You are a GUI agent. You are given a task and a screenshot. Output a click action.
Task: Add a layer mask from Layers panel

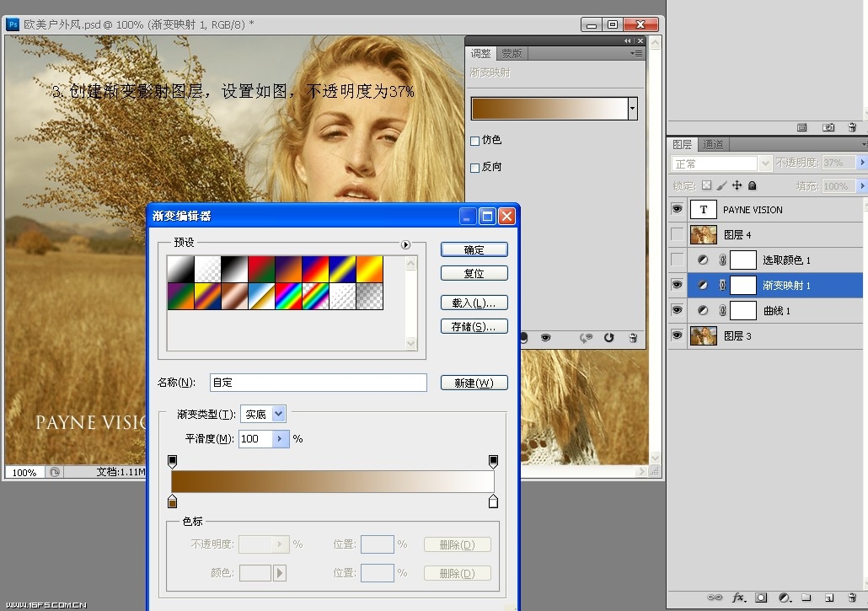(x=761, y=598)
